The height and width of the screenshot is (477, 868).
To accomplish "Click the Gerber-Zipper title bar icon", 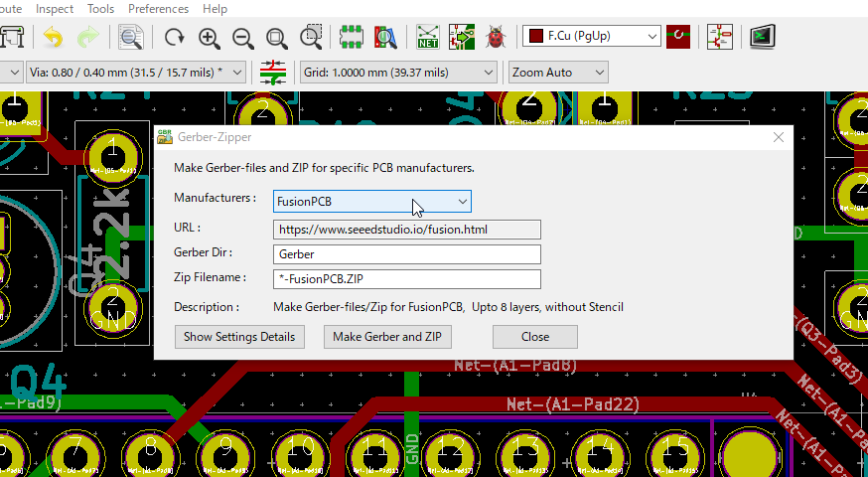I will pyautogui.click(x=165, y=137).
